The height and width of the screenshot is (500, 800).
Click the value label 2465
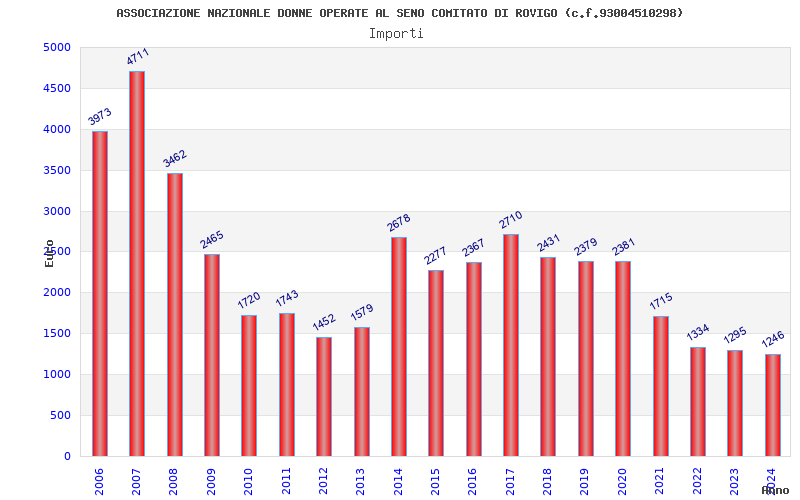point(212,240)
